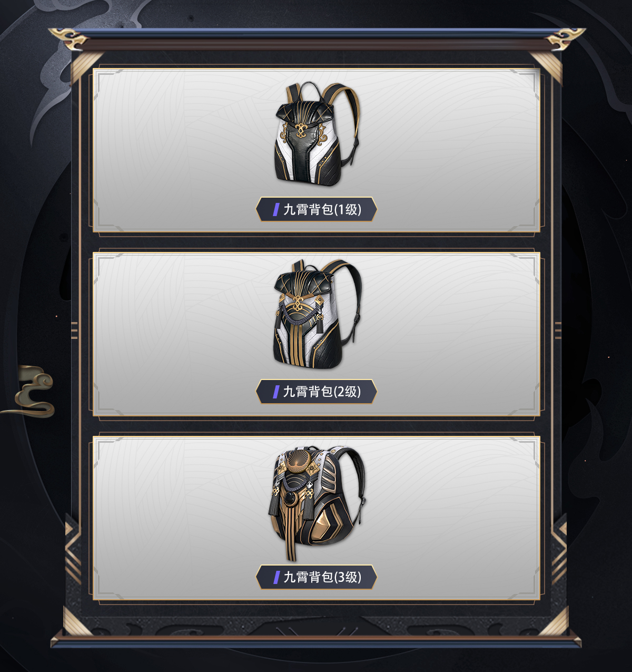Click the purple slash mark on 3级 label
This screenshot has width=632, height=672.
coord(276,578)
